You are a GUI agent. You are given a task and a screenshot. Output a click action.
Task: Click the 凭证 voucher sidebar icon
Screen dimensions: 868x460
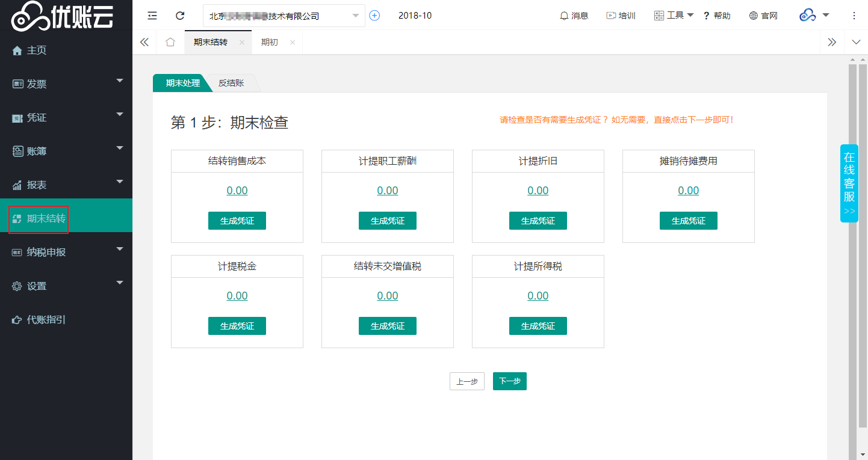(x=17, y=118)
